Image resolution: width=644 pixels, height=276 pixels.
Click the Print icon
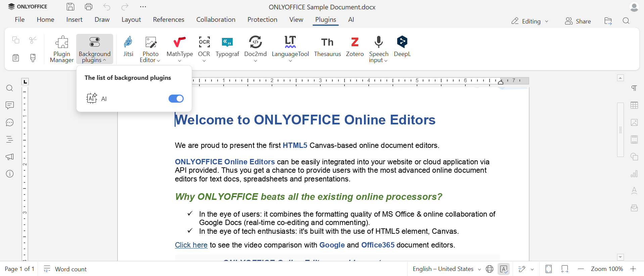tap(89, 7)
